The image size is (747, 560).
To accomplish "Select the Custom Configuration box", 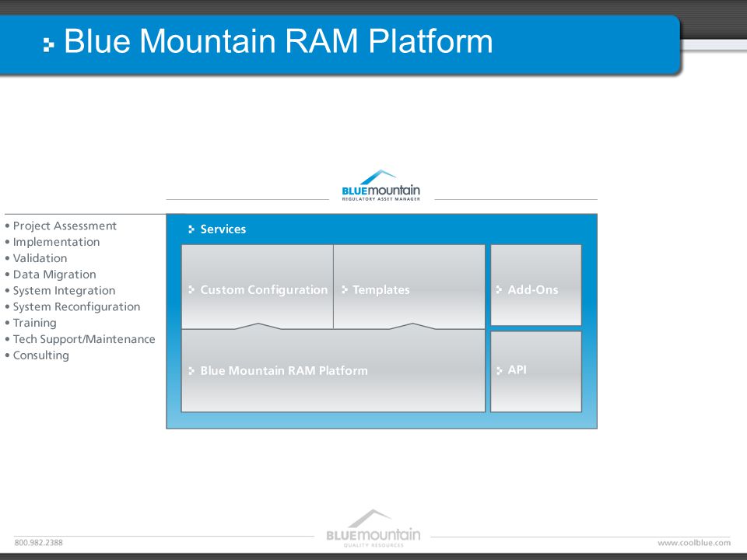I will tap(258, 287).
